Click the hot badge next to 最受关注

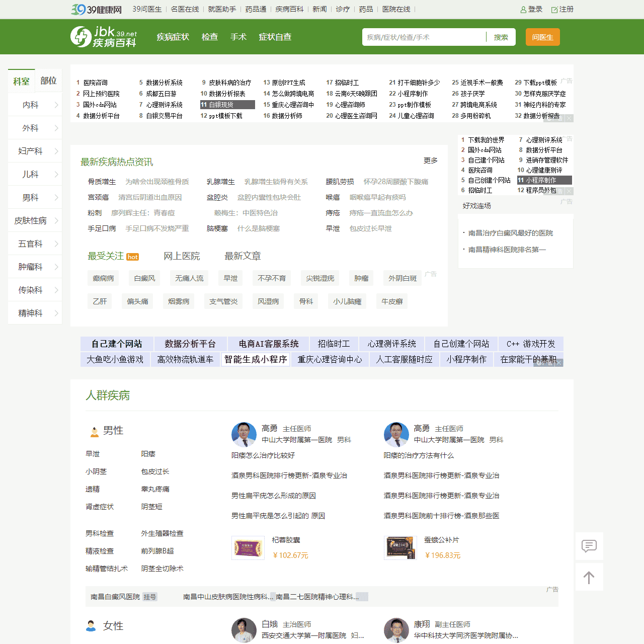[x=132, y=257]
